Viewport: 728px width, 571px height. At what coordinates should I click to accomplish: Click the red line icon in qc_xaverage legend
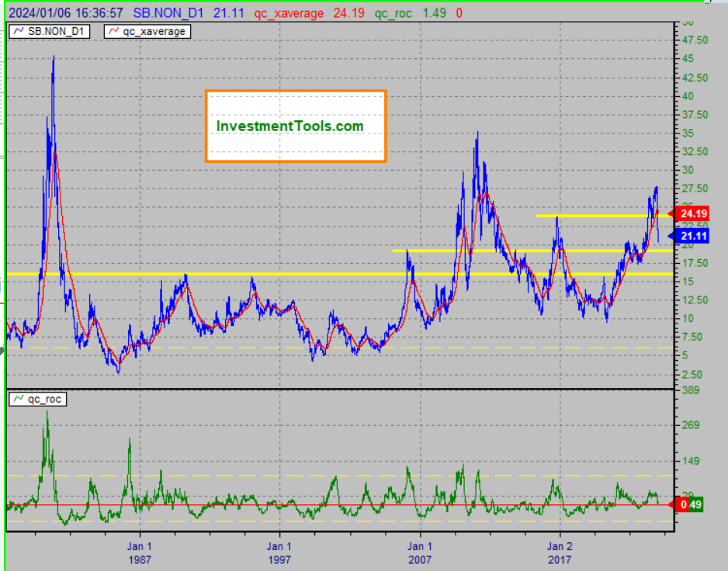click(x=114, y=31)
